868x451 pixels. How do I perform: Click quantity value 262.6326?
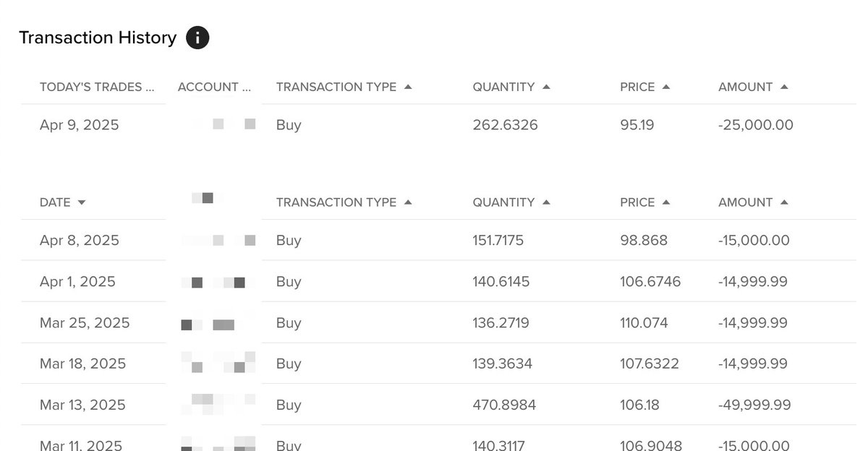pos(505,125)
